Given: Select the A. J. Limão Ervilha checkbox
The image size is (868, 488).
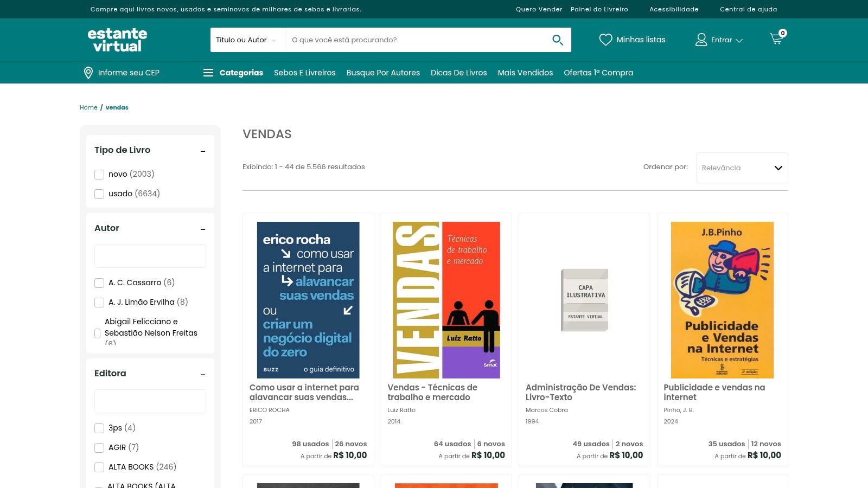Looking at the screenshot, I should 99,303.
